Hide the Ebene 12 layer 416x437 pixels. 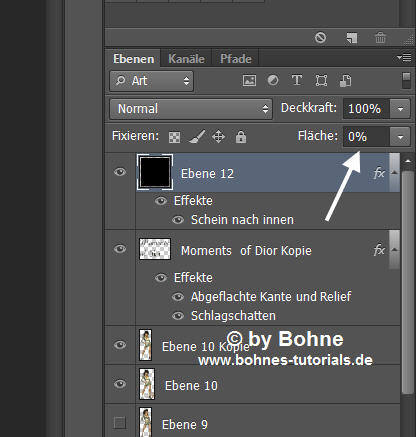(x=120, y=172)
